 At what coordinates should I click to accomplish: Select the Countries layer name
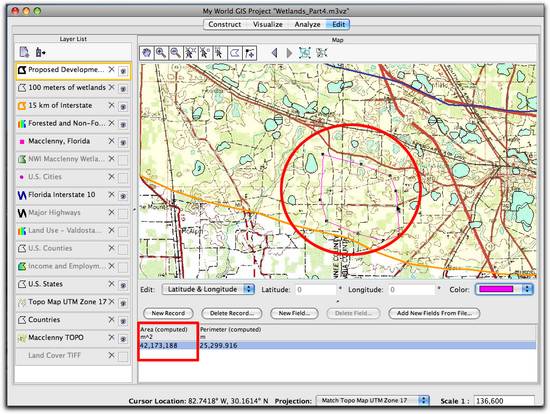pos(44,320)
